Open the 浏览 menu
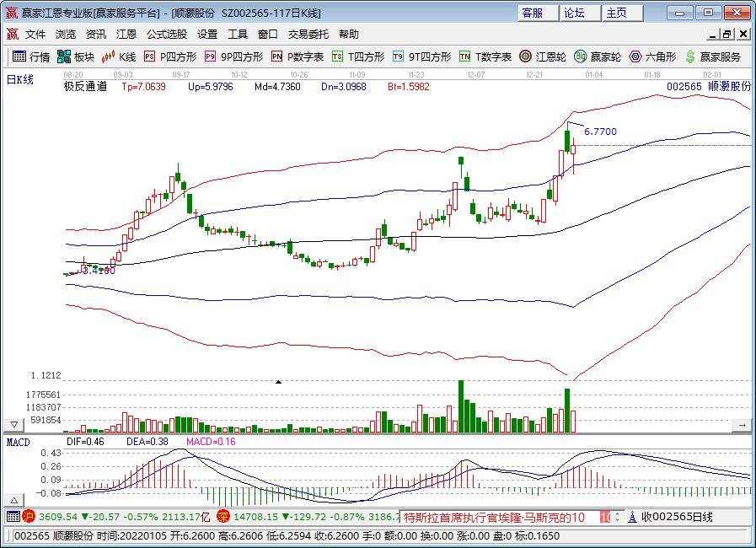756x548 pixels. coord(66,35)
